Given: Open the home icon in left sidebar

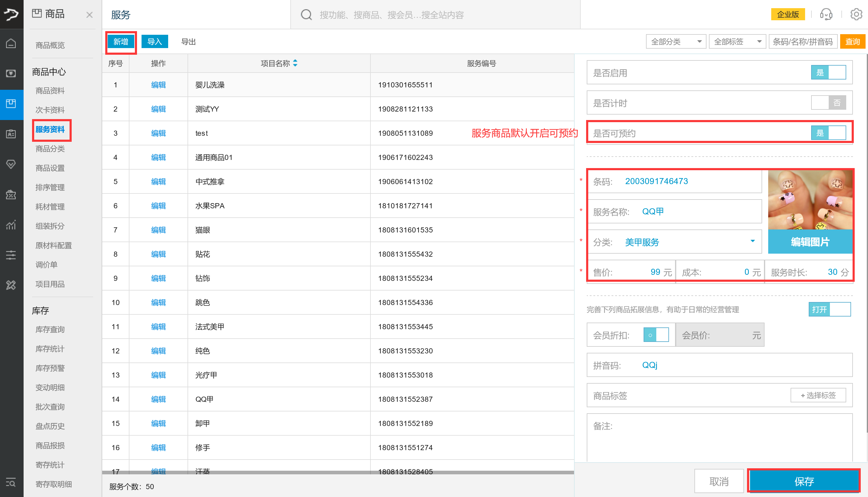Looking at the screenshot, I should [x=11, y=43].
